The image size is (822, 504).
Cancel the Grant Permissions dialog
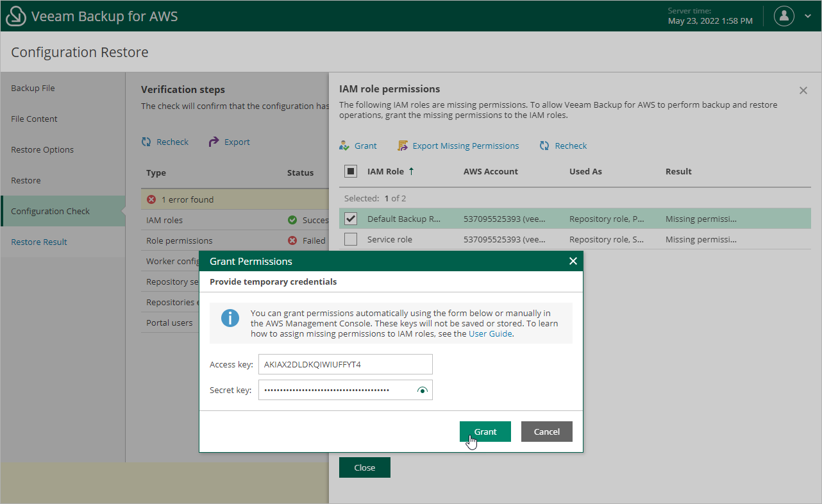[x=546, y=432]
